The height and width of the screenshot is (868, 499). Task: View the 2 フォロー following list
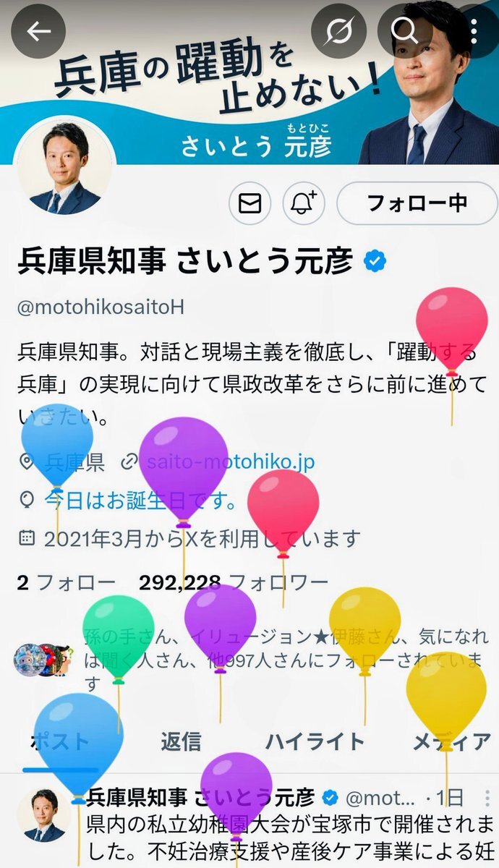[66, 581]
